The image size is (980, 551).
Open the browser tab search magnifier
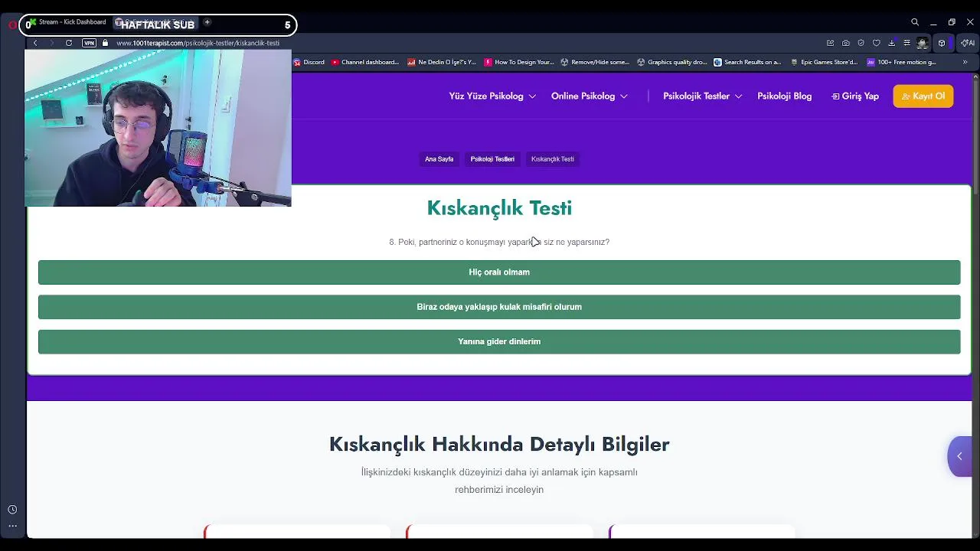coord(915,22)
